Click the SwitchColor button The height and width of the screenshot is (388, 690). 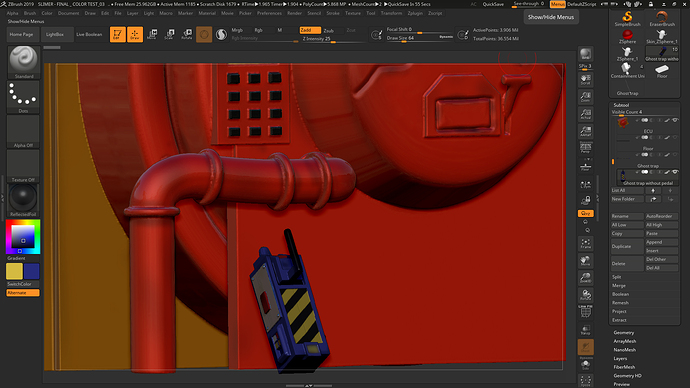pos(23,284)
